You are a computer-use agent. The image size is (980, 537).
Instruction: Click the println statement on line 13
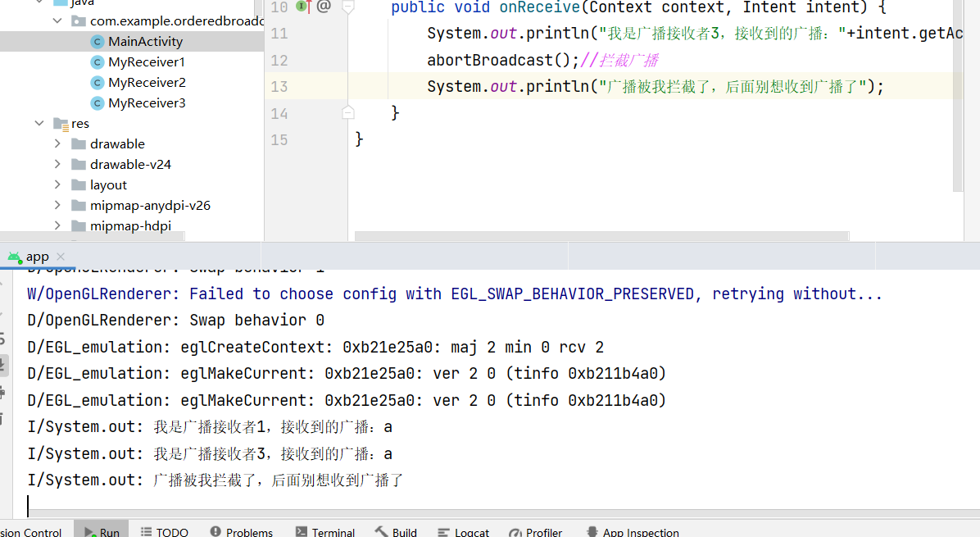(656, 87)
